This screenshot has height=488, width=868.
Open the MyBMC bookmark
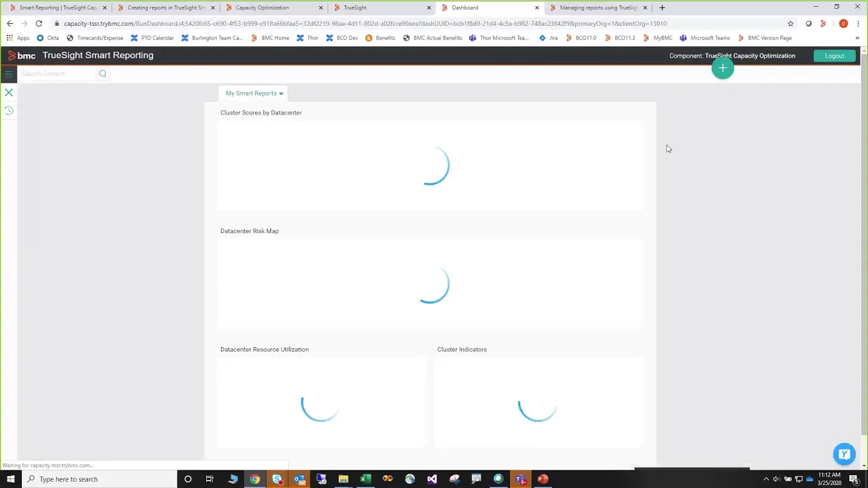click(x=658, y=38)
